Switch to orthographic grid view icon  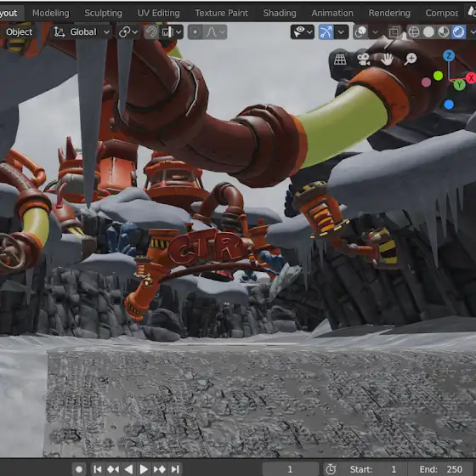click(340, 59)
